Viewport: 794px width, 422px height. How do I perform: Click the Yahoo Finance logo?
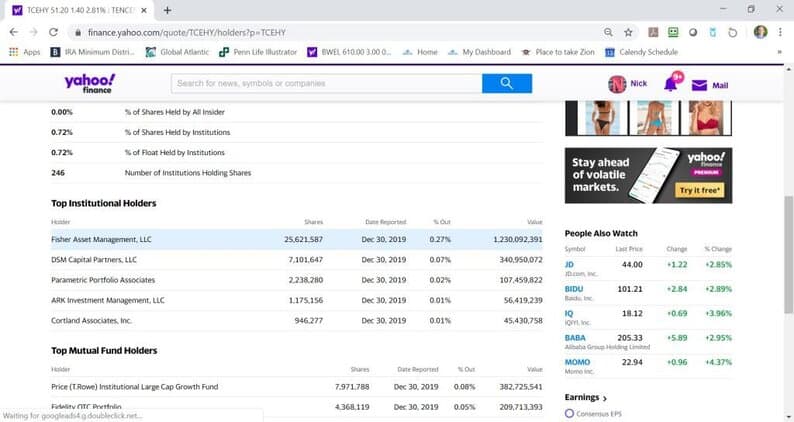(x=90, y=84)
